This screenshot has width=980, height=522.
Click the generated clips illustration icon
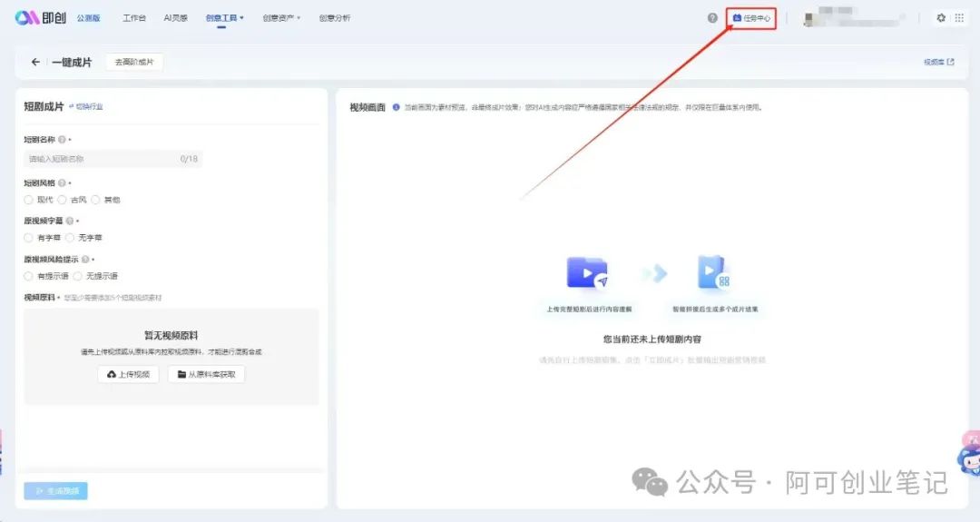coord(714,273)
